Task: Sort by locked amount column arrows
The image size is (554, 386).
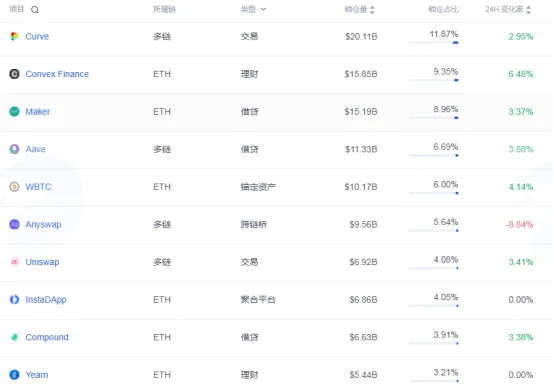Action: pyautogui.click(x=372, y=10)
